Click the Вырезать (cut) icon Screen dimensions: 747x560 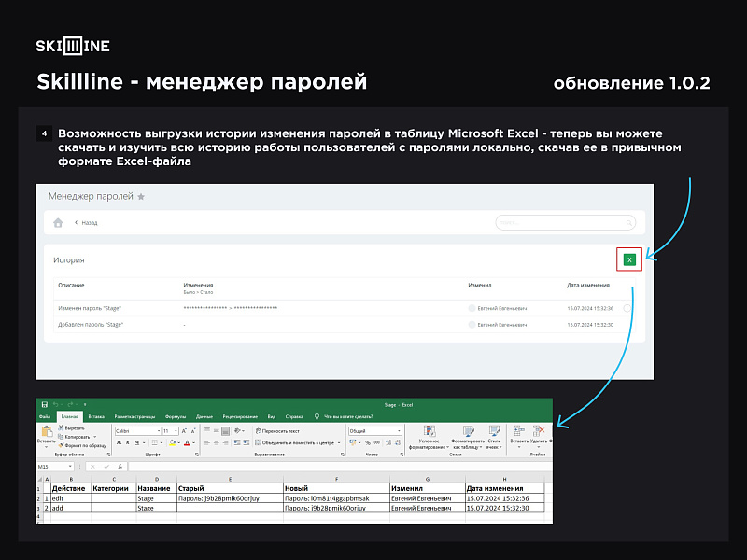(x=60, y=428)
